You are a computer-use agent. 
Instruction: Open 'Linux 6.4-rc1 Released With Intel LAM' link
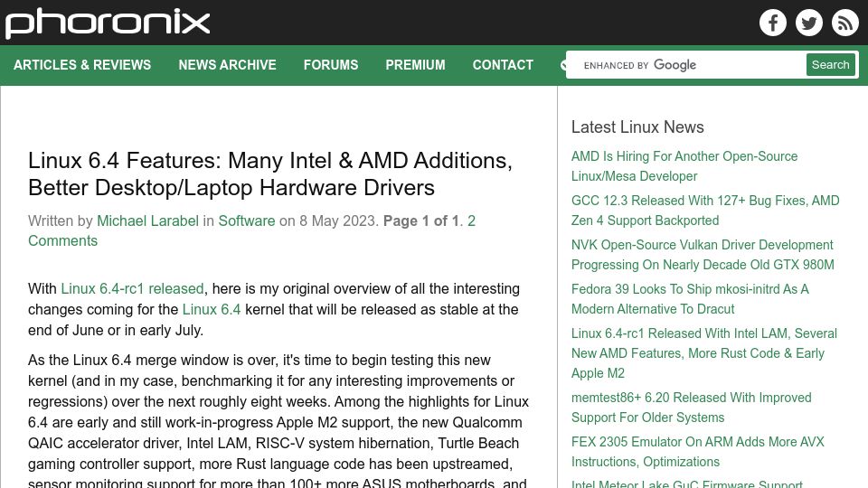coord(704,353)
